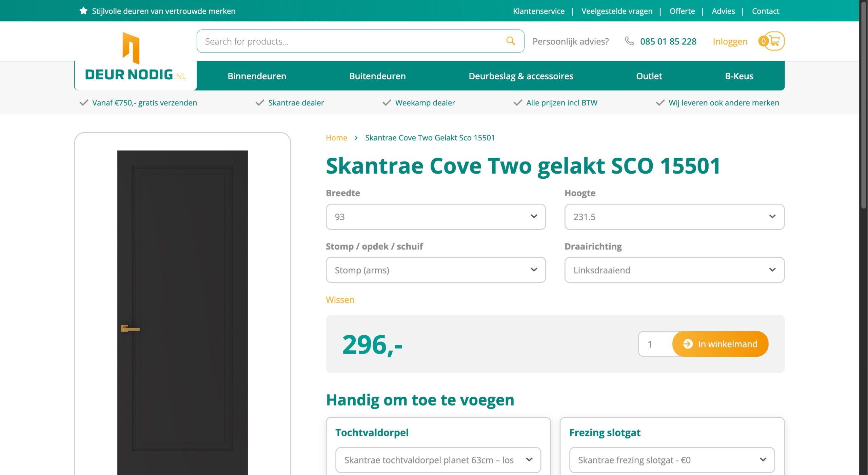This screenshot has height=475, width=868.
Task: Open the Tochtvaldorpel dropdown
Action: (x=438, y=460)
